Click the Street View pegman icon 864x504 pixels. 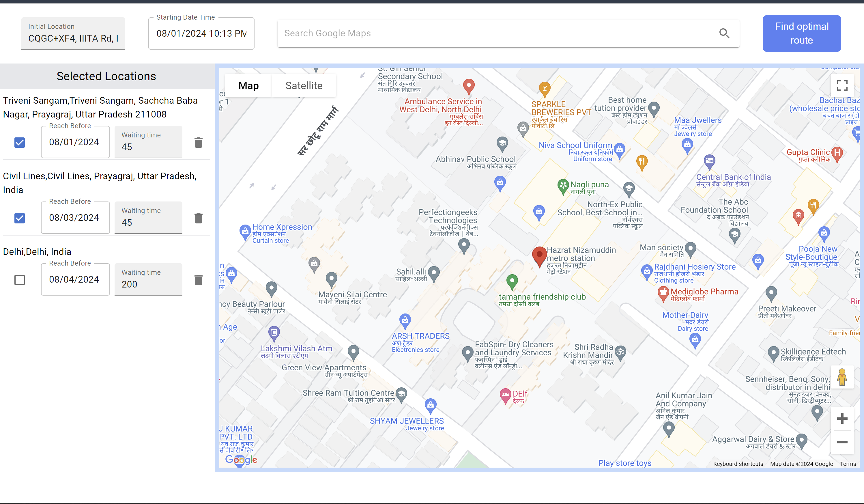842,377
